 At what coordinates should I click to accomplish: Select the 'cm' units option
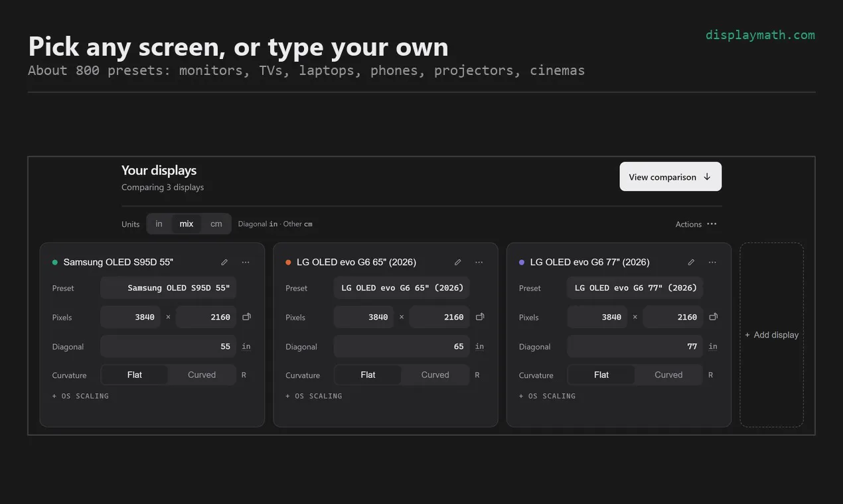pyautogui.click(x=216, y=224)
